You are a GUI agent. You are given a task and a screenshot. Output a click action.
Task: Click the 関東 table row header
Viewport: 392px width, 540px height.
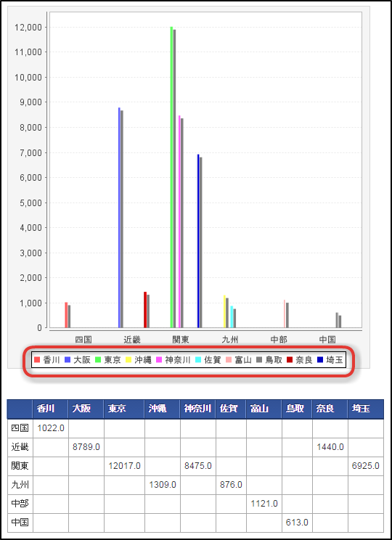click(x=20, y=466)
